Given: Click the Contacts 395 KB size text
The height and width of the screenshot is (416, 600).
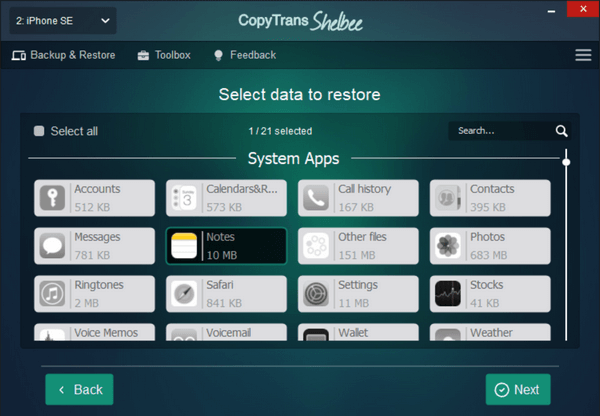Looking at the screenshot, I should tap(488, 207).
